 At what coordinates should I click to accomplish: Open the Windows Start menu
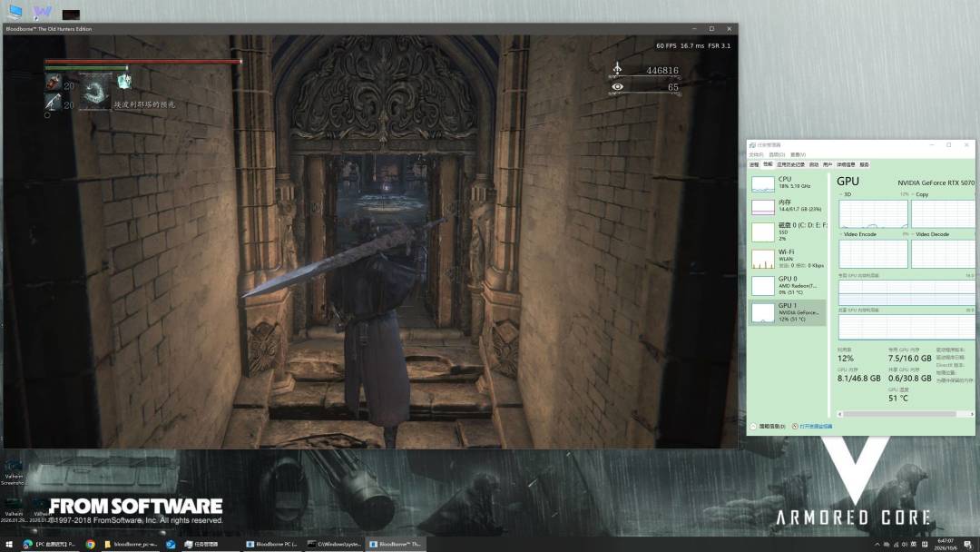pos(9,545)
